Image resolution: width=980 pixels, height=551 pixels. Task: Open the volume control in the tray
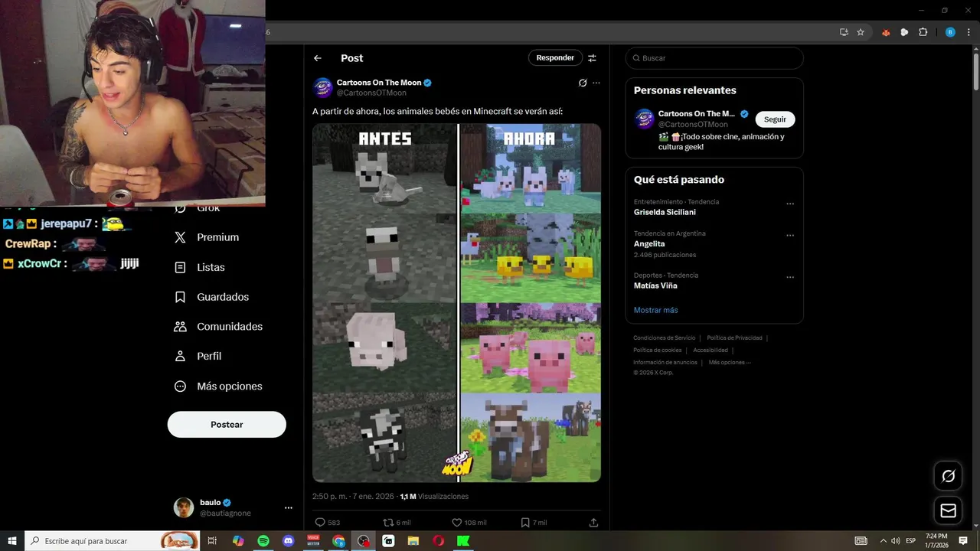click(x=896, y=541)
